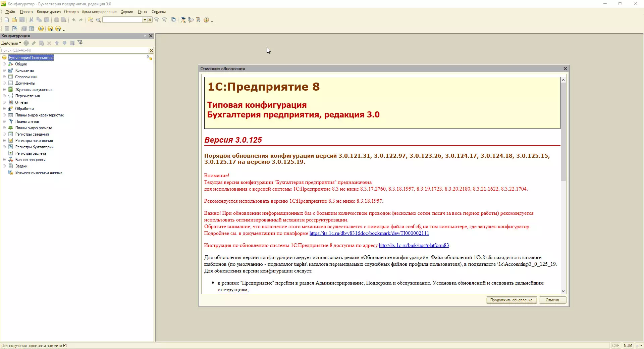Click the Поиск field in Configuration panel

tap(74, 50)
